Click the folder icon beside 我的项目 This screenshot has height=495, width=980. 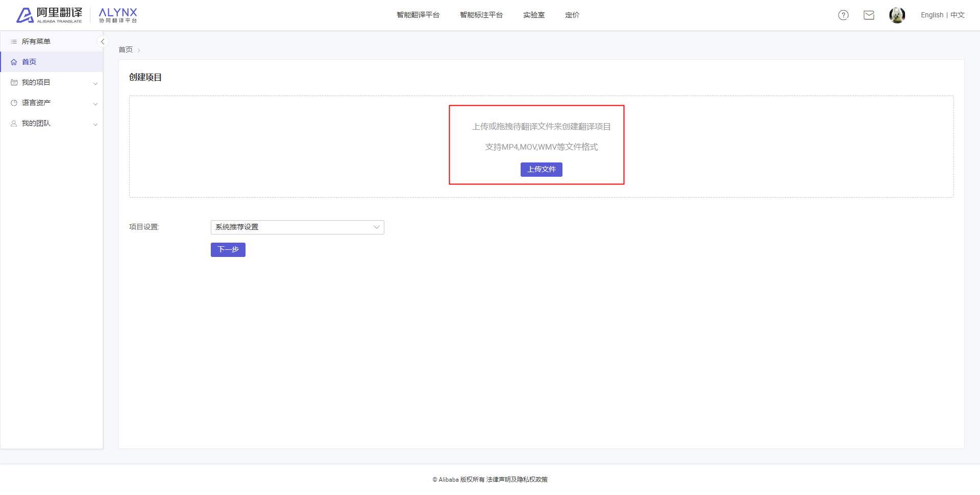coord(14,82)
